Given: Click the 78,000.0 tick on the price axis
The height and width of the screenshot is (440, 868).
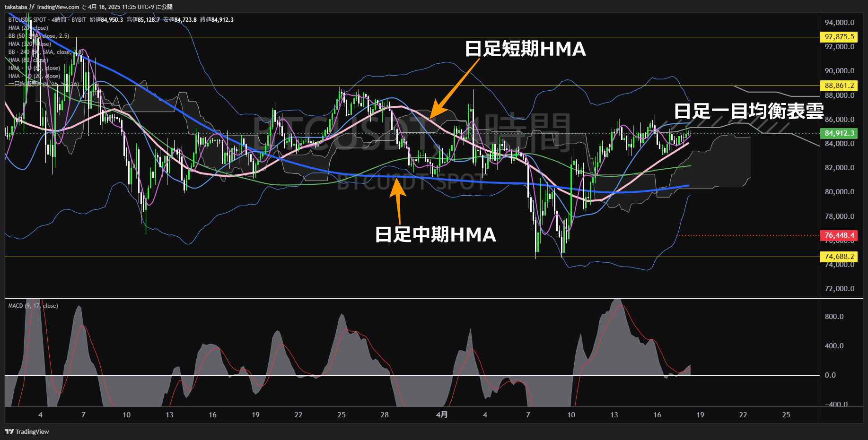Looking at the screenshot, I should pos(840,216).
